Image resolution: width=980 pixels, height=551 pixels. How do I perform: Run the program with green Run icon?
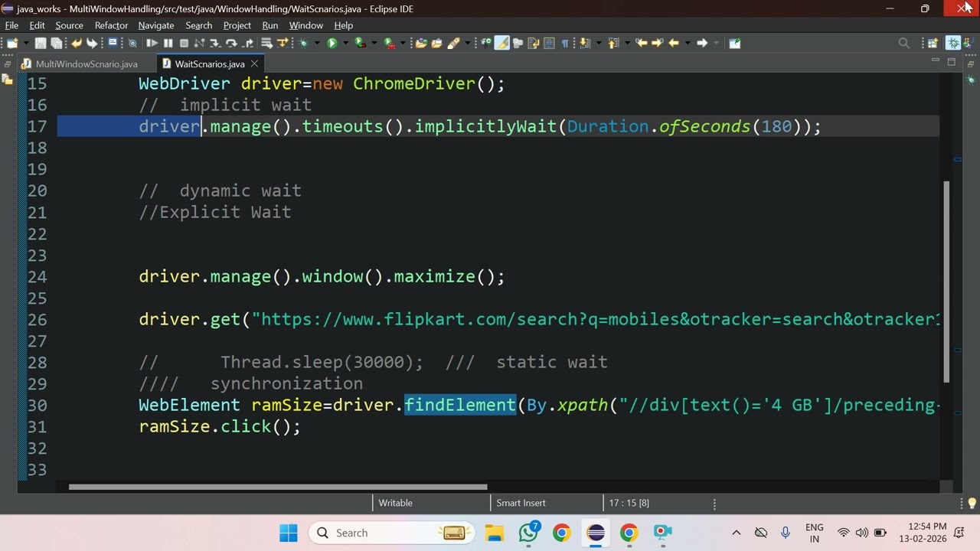point(332,43)
